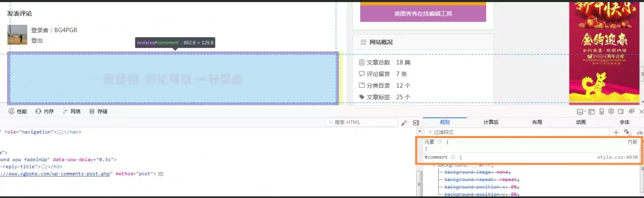This screenshot has height=198, width=644.
Task: Click inside the comment textarea
Action: 173,78
